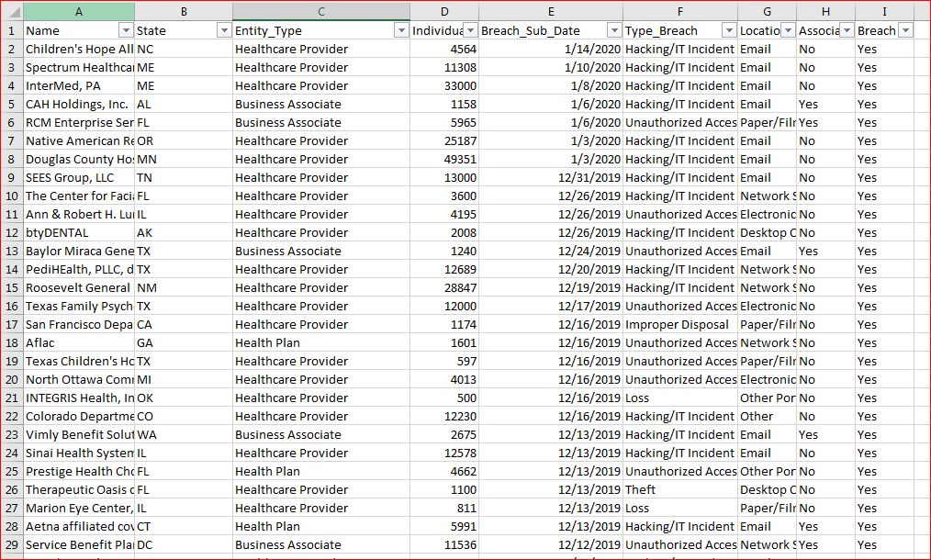Open the column I Breach filter dropdown

(905, 30)
